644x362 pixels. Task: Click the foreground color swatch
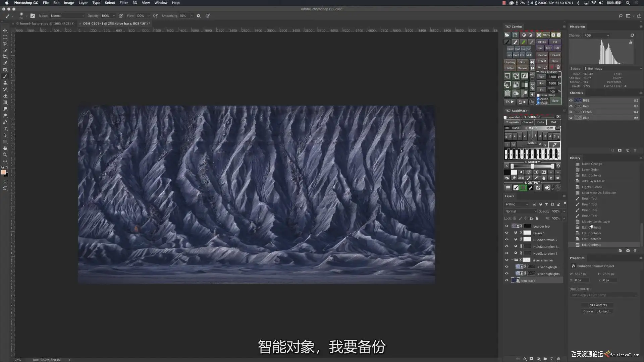click(x=3, y=172)
